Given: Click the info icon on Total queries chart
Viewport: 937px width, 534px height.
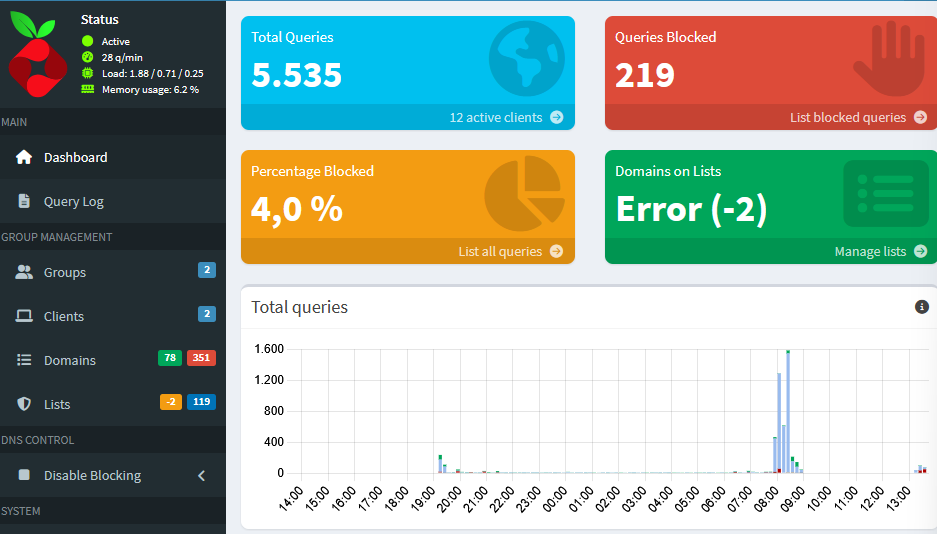Looking at the screenshot, I should (x=922, y=307).
